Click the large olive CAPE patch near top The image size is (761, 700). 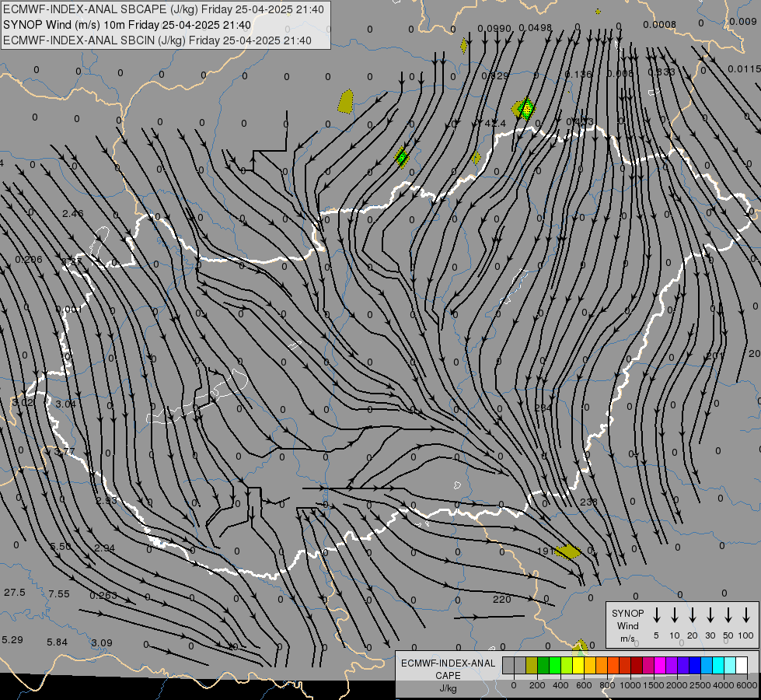pyautogui.click(x=346, y=102)
